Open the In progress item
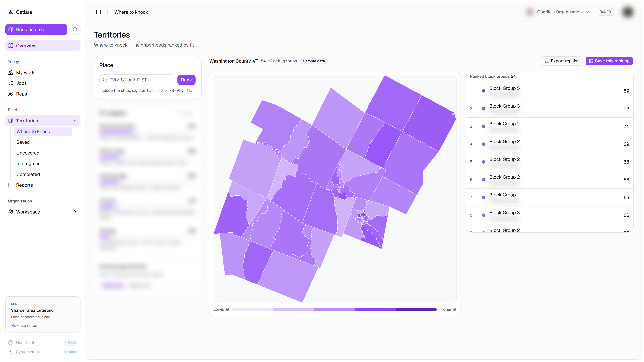Image resolution: width=644 pixels, height=362 pixels. point(43,164)
